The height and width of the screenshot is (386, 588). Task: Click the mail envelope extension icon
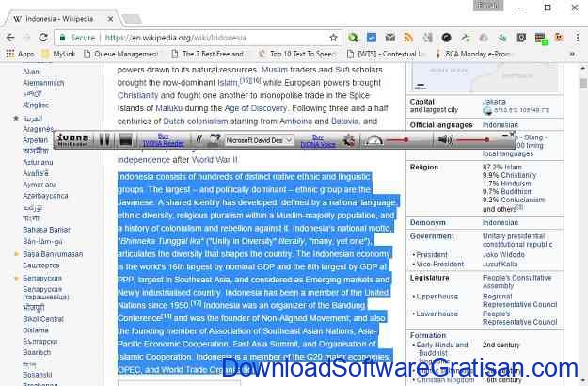(390, 38)
